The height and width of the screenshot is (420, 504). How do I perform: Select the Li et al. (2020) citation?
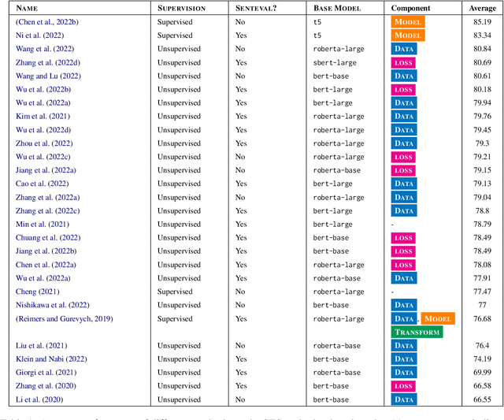coord(39,400)
